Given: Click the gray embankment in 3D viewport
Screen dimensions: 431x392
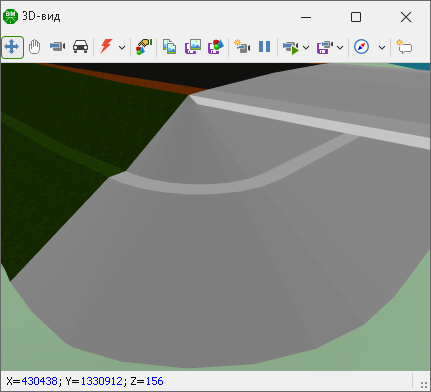Looking at the screenshot, I should click(x=213, y=267).
